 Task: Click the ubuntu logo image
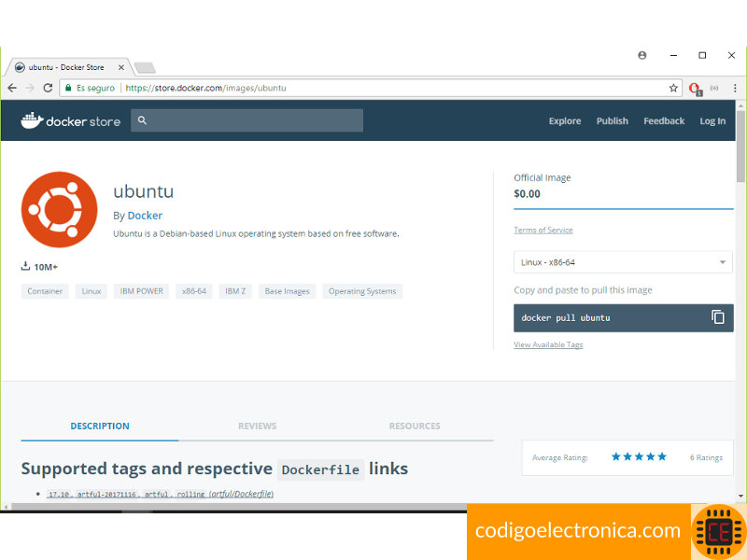[60, 209]
